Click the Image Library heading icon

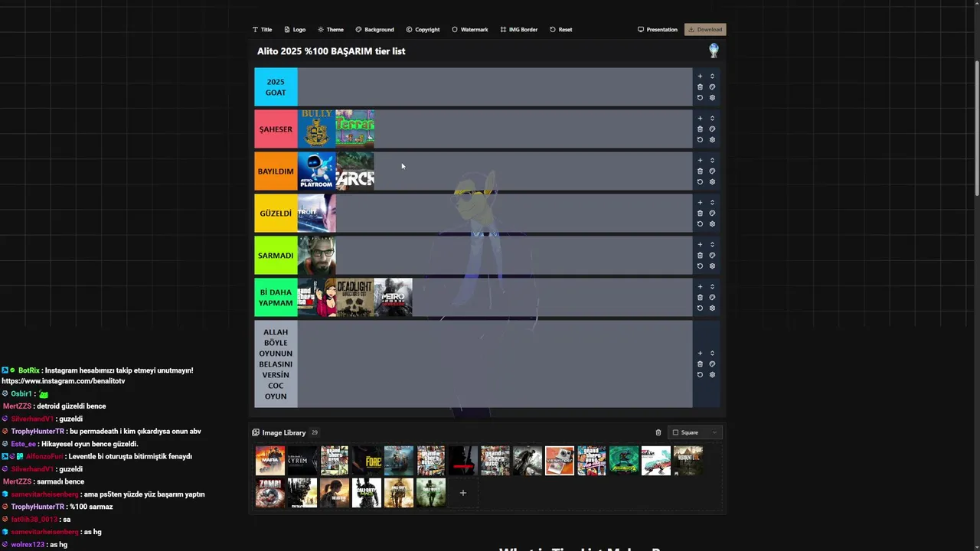tap(256, 432)
